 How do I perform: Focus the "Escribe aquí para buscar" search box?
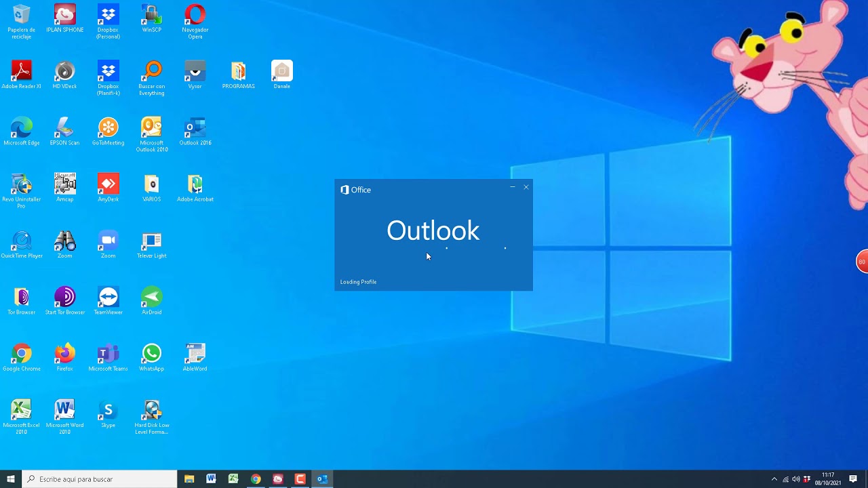click(x=100, y=479)
